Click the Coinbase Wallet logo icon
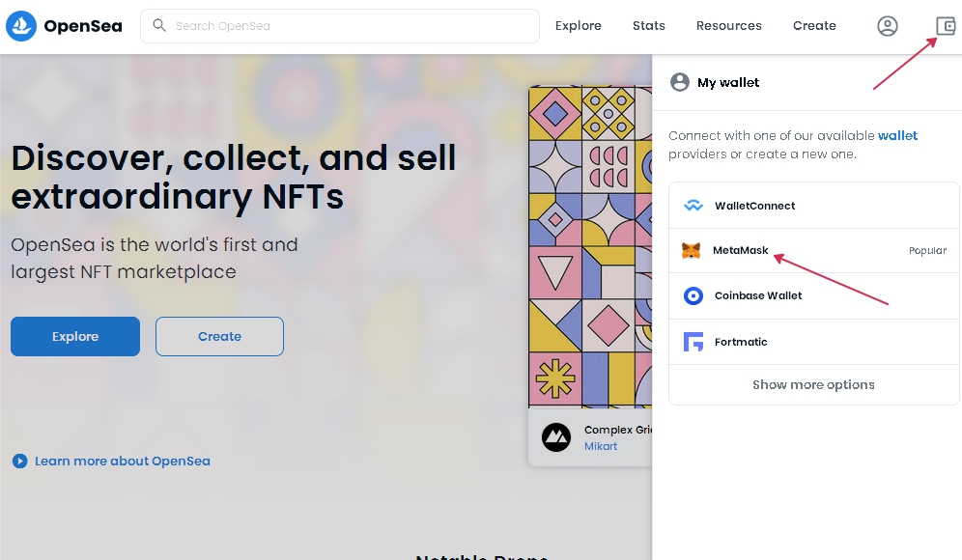Screen dimensions: 962x560 pyautogui.click(x=693, y=296)
